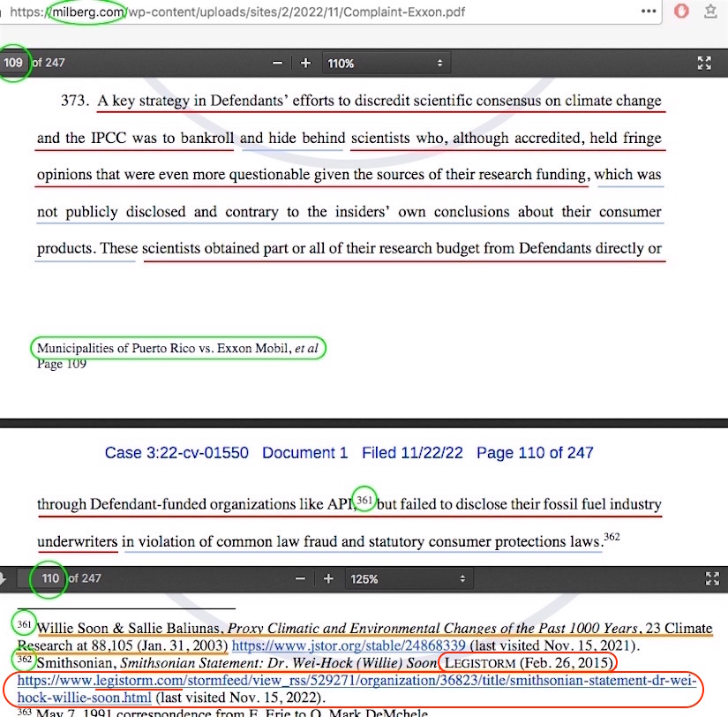
Task: Click the zoom out minus button in top toolbar
Action: point(278,64)
